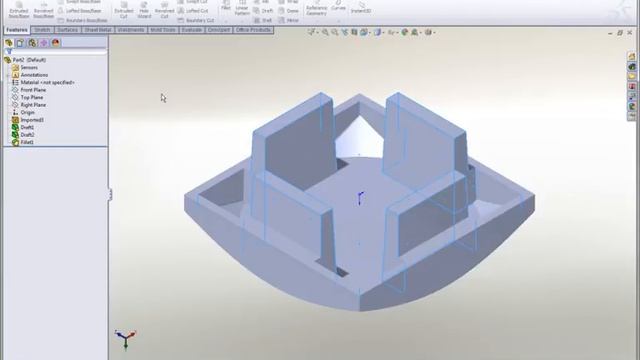Show the FeatureManager design tree tab

coord(9,43)
